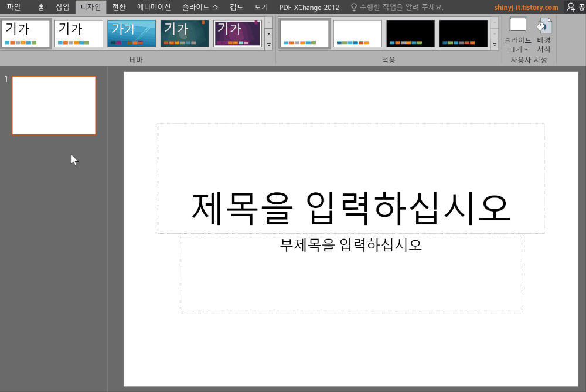Viewport: 586px width, 392px height.
Task: Expand the variants gallery more button
Action: point(495,45)
